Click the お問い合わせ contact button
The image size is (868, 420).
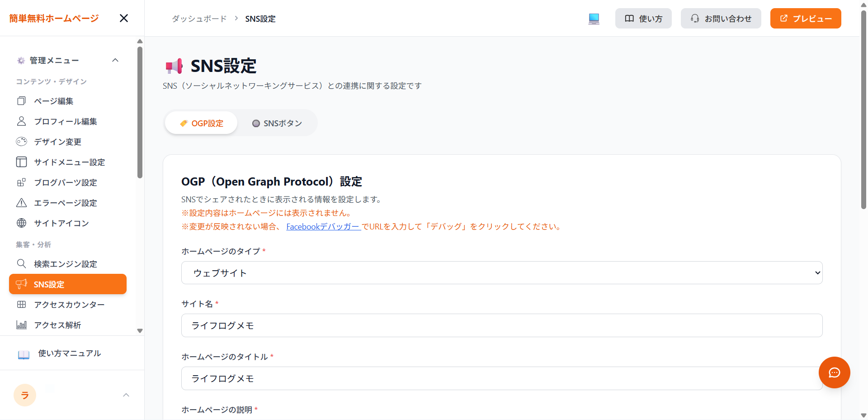721,18
